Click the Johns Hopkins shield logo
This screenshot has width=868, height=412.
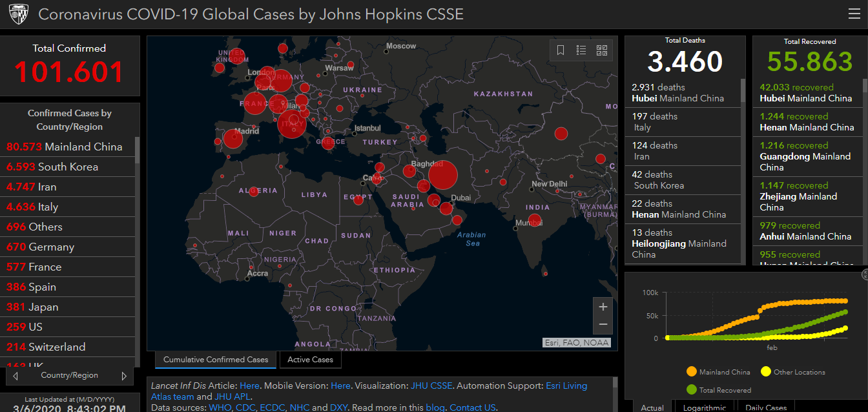pyautogui.click(x=19, y=14)
